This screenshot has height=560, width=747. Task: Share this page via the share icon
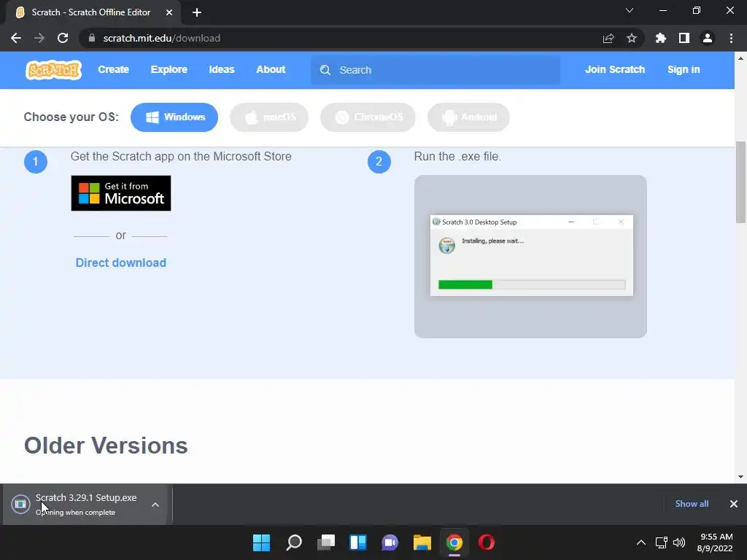pyautogui.click(x=608, y=38)
